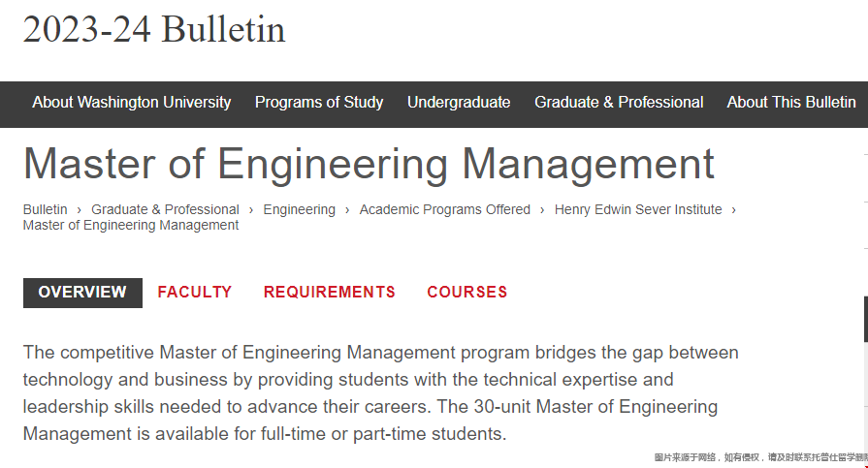This screenshot has width=868, height=468.
Task: Open About Washington University menu
Action: click(x=131, y=103)
